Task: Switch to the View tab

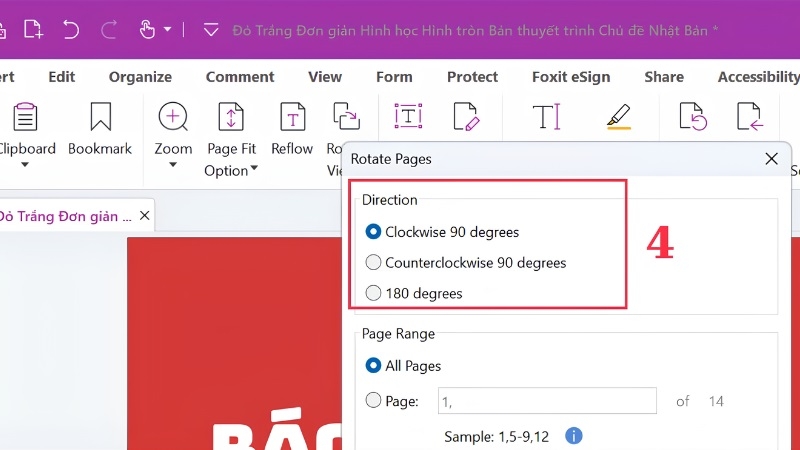Action: click(x=325, y=77)
